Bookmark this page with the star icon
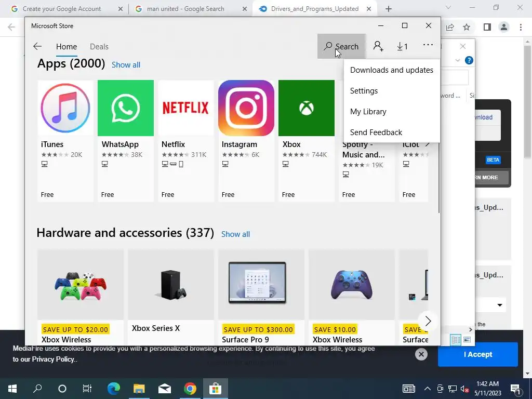Image resolution: width=532 pixels, height=399 pixels. [467, 27]
